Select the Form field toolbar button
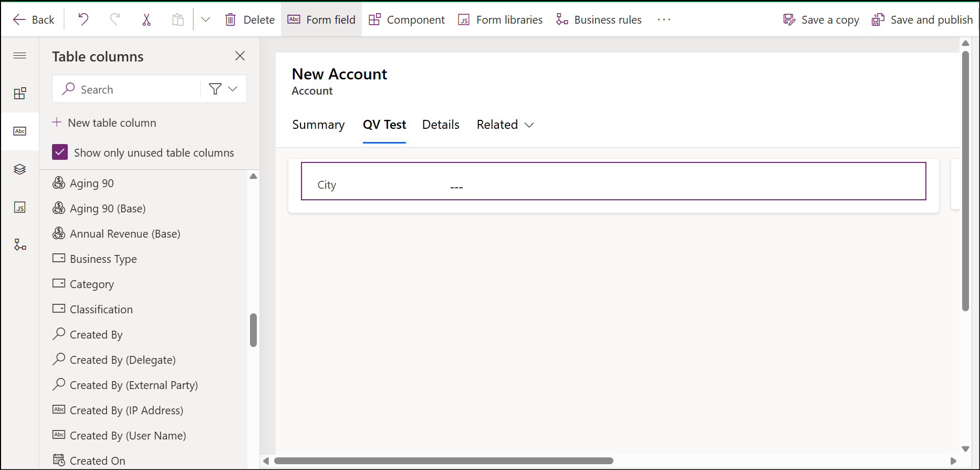This screenshot has width=980, height=470. click(x=321, y=19)
